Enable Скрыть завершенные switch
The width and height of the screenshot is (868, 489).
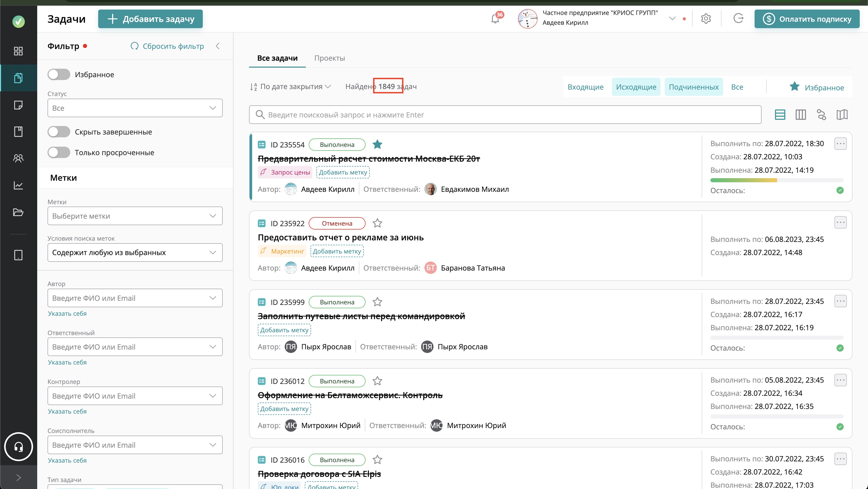(x=59, y=132)
